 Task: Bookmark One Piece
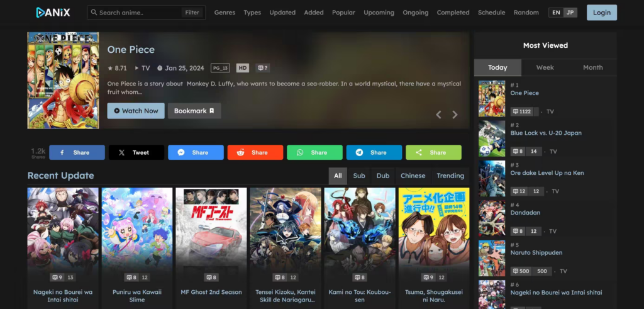194,111
